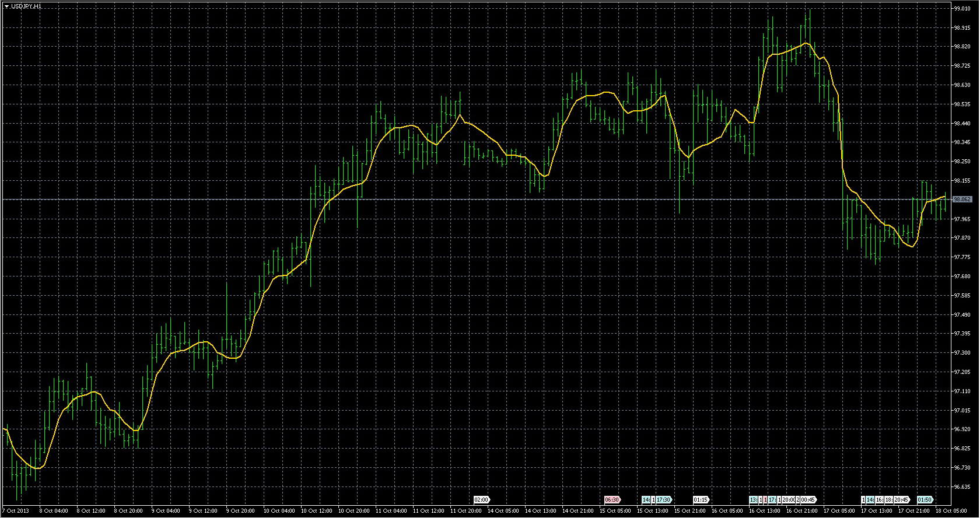Screen dimensions: 980x518
Task: Select the 00:45 event marker
Action: (x=808, y=500)
